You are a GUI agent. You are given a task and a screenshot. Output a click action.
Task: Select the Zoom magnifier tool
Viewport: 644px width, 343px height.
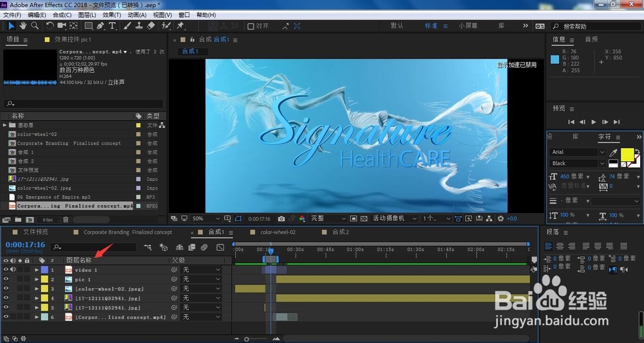click(35, 26)
